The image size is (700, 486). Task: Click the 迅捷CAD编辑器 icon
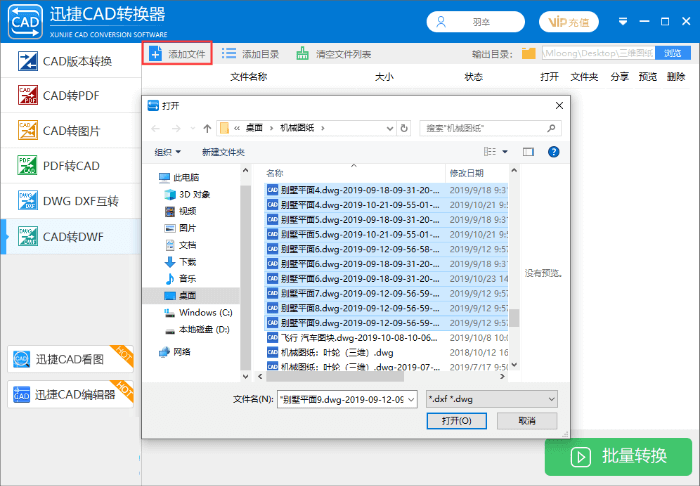pos(21,395)
